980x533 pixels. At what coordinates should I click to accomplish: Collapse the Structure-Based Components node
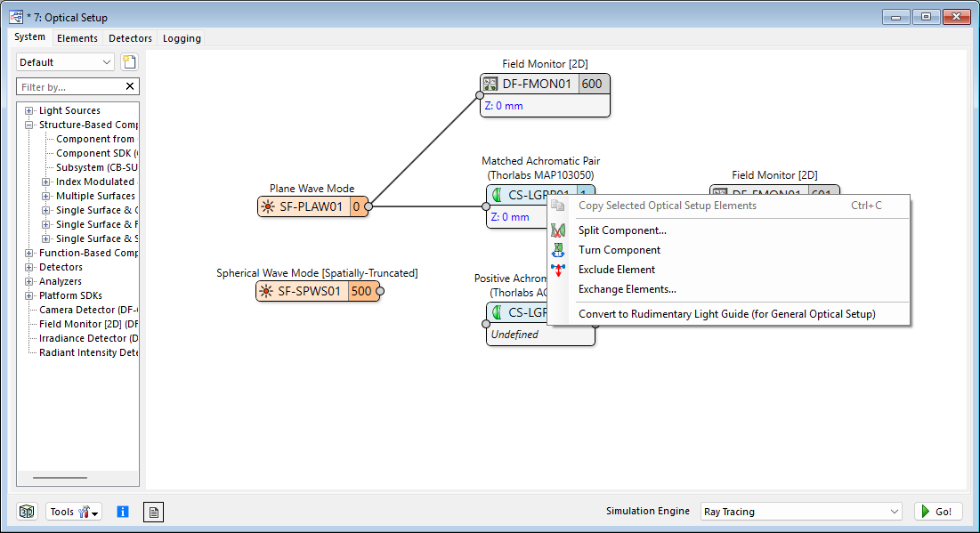click(29, 125)
